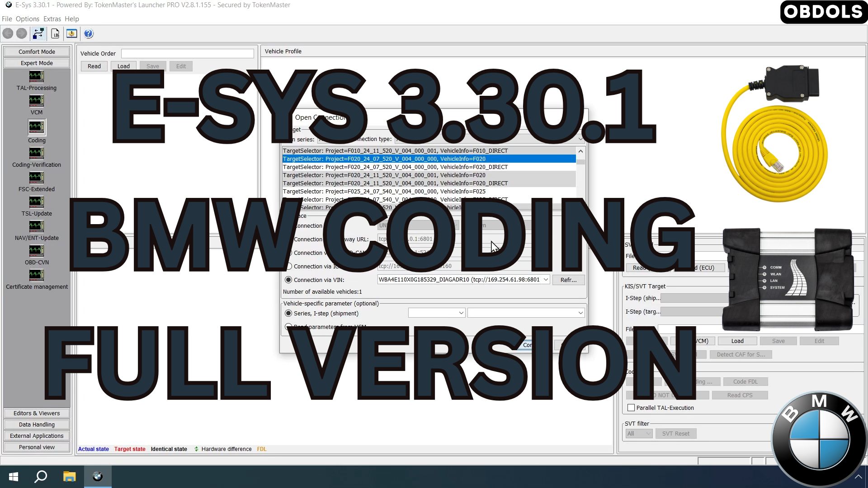Open the Help menu
This screenshot has width=868, height=488.
tap(72, 19)
